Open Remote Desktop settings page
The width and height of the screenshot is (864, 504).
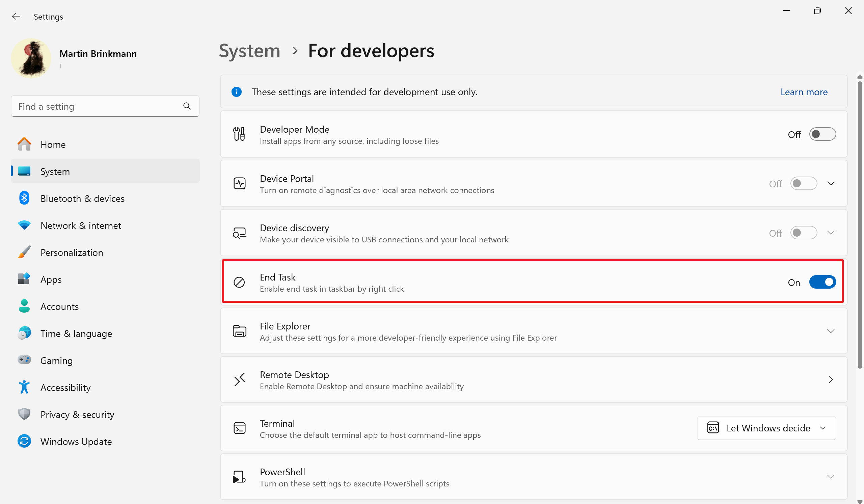831,379
